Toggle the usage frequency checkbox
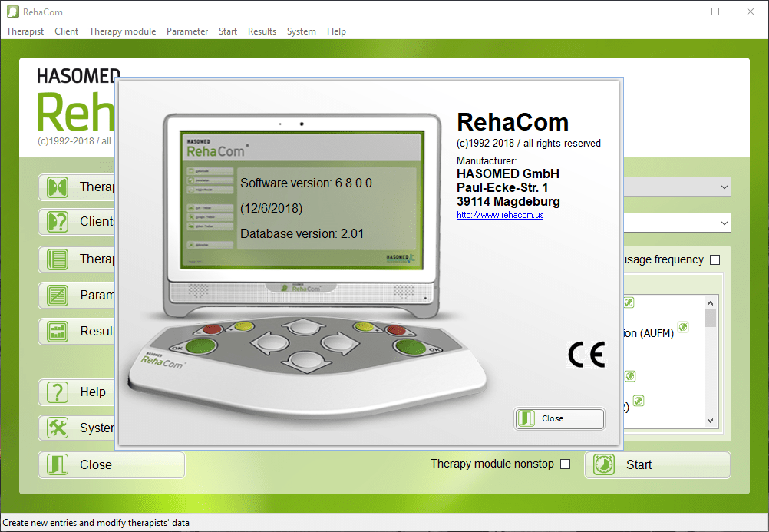 coord(715,259)
